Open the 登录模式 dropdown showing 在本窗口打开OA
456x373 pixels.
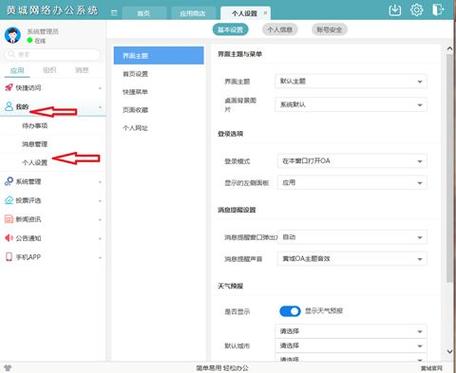[x=352, y=161]
